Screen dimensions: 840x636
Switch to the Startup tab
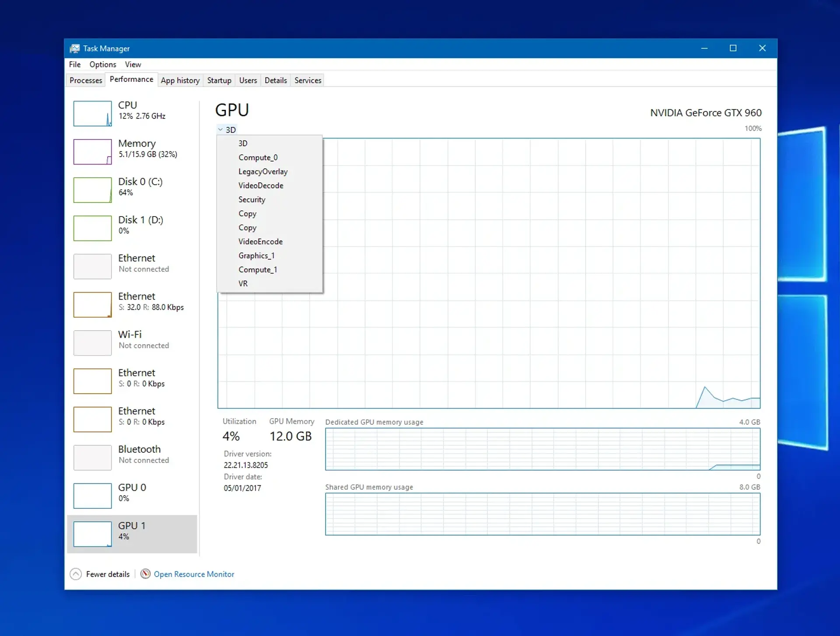(x=219, y=80)
